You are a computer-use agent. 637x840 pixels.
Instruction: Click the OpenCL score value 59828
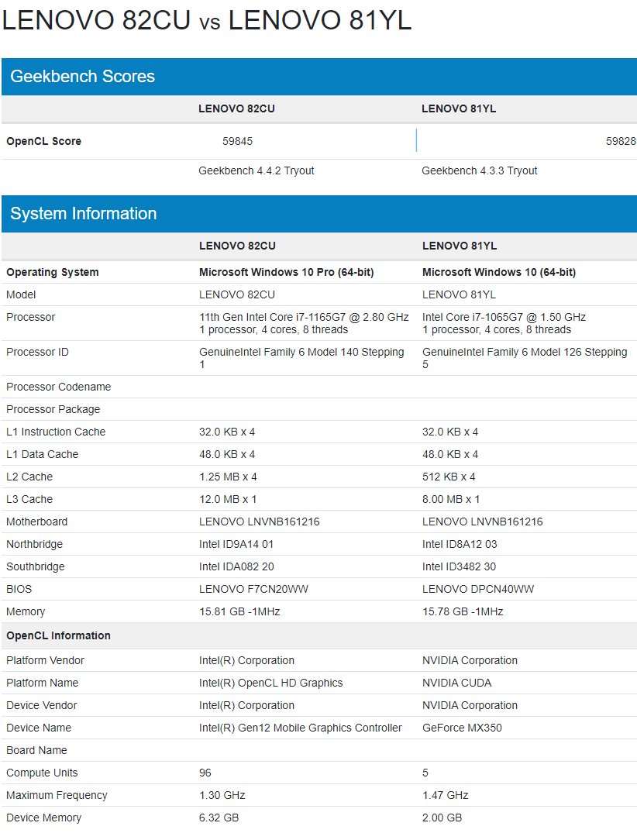621,142
